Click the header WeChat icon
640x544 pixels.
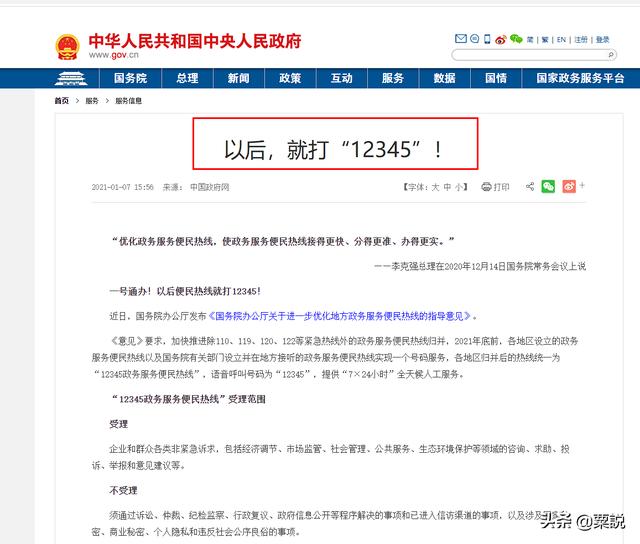516,40
